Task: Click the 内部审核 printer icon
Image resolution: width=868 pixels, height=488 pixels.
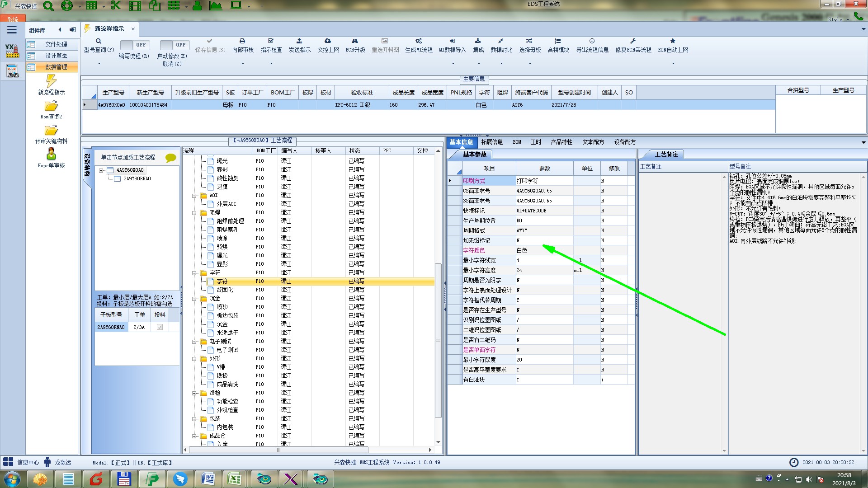Action: pos(242,41)
